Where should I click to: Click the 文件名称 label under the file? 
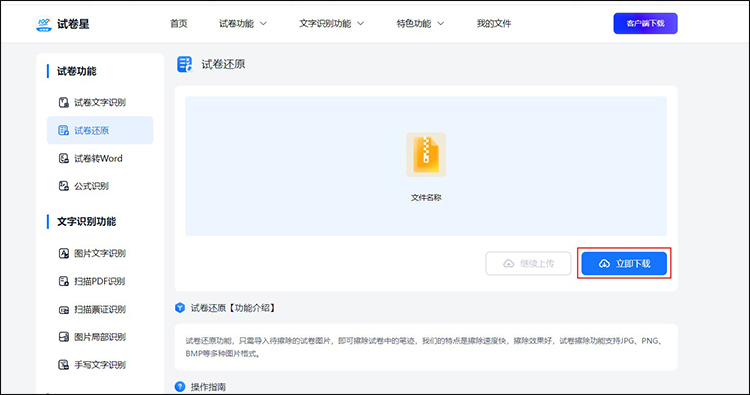pyautogui.click(x=426, y=198)
